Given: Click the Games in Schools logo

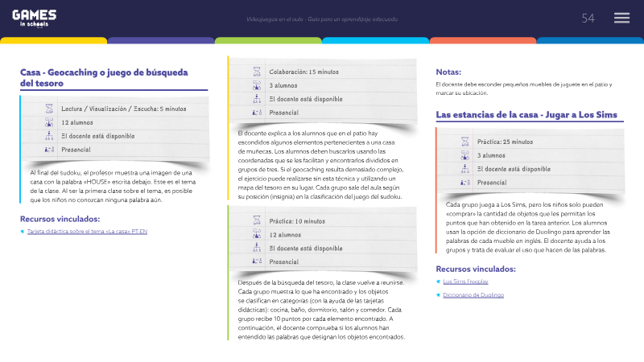Looking at the screenshot, I should click(34, 19).
